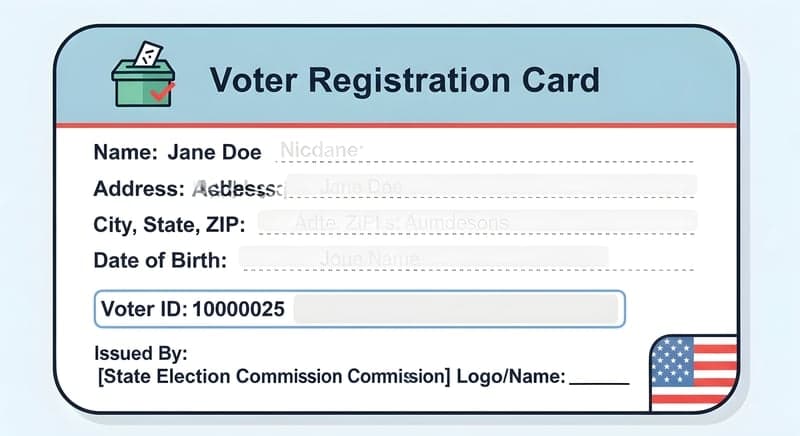Click the red divider line under header
This screenshot has height=436, width=800.
(x=400, y=125)
